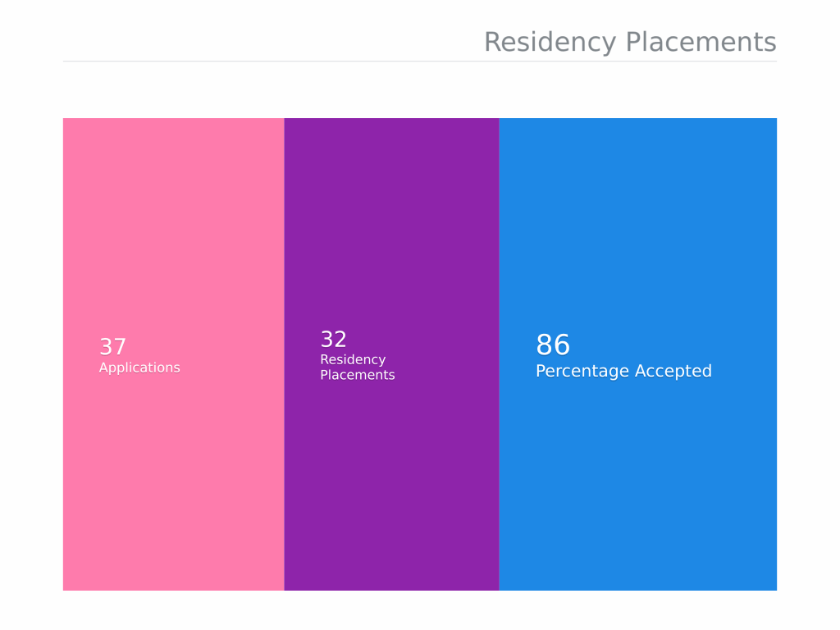Select the pink Applications tile
Image resolution: width=840 pixels, height=630 pixels.
click(174, 354)
